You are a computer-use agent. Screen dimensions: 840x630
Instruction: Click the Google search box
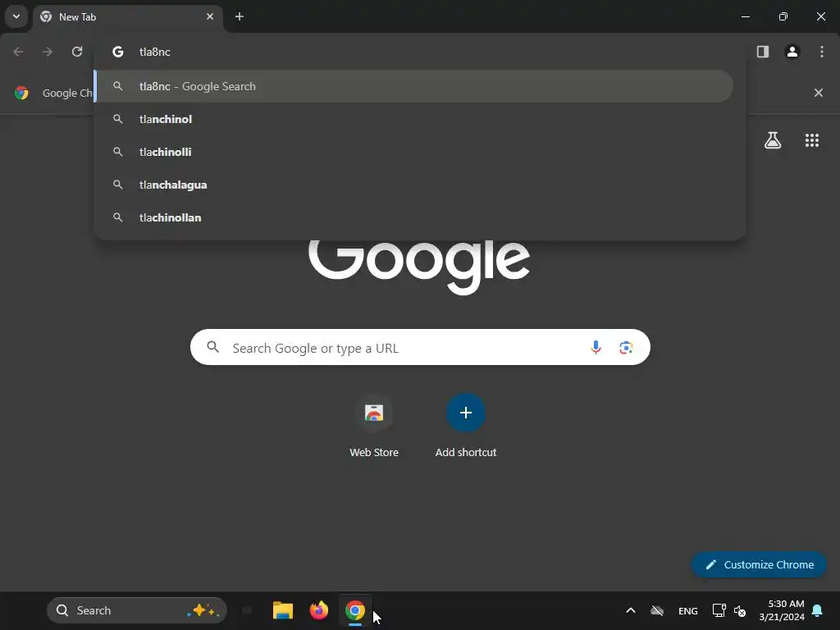(x=420, y=347)
